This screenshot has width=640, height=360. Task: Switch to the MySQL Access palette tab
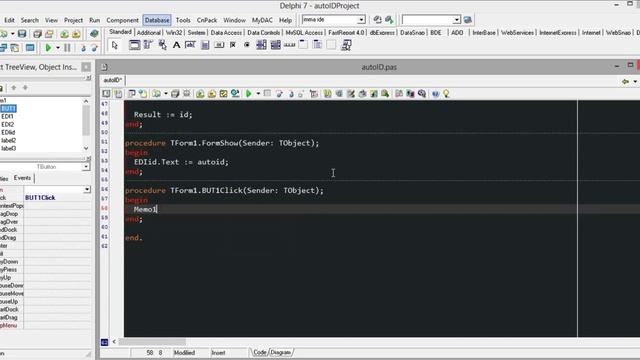[304, 32]
